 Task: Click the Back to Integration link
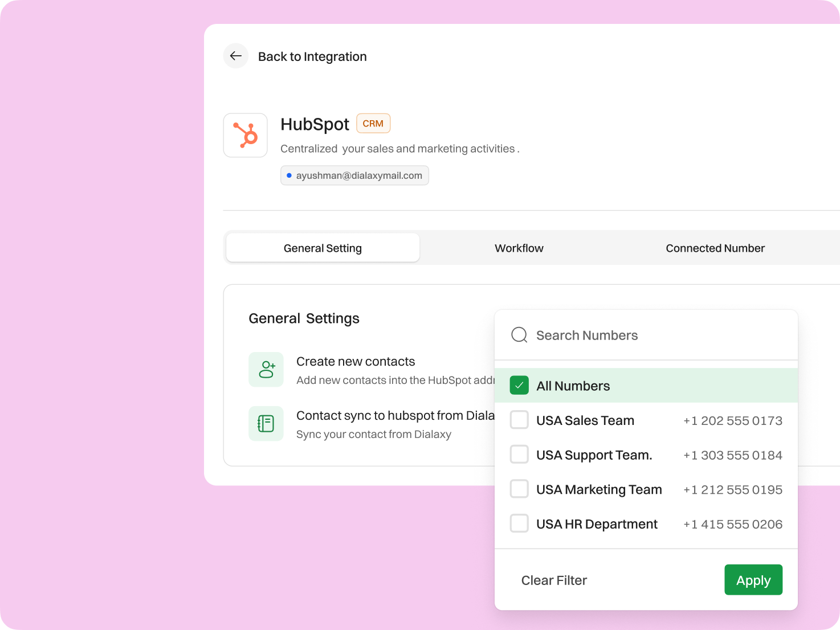click(x=312, y=56)
